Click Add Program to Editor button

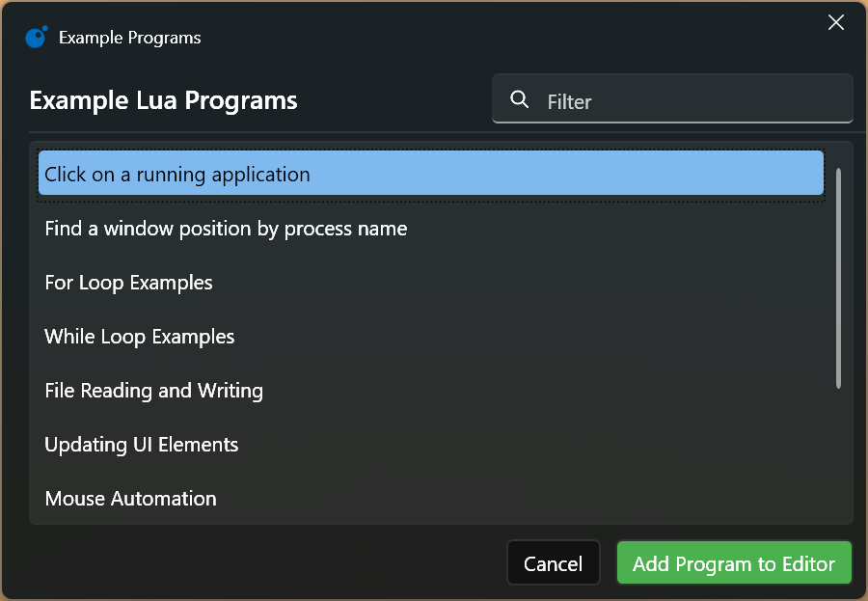(x=734, y=563)
